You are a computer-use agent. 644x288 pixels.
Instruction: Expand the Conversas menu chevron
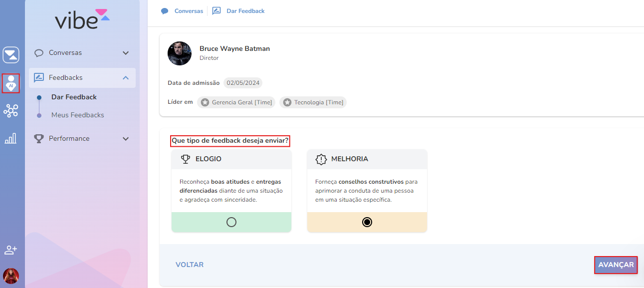[x=126, y=53]
